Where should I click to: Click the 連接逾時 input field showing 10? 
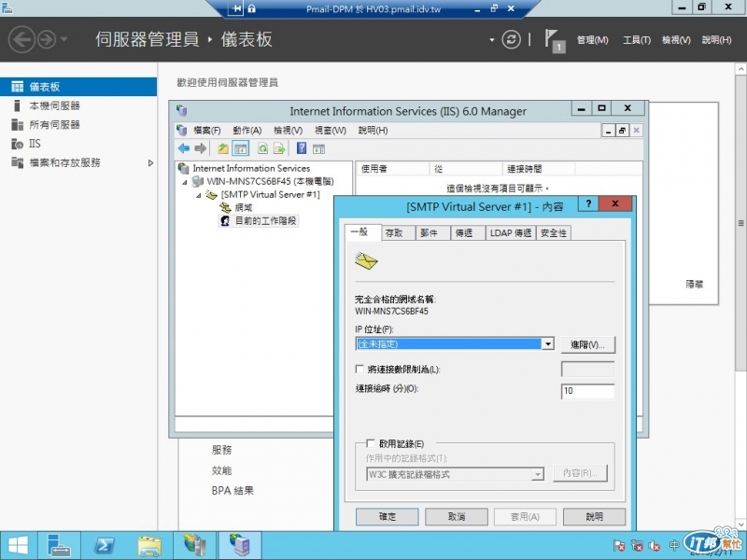click(x=588, y=391)
